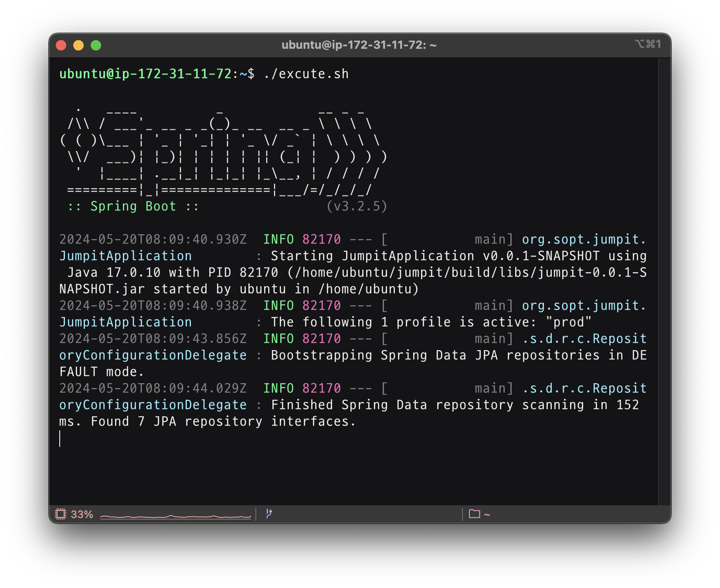
Task: Click 'Found 7 JPA repository interfaces.' text
Action: pos(223,421)
